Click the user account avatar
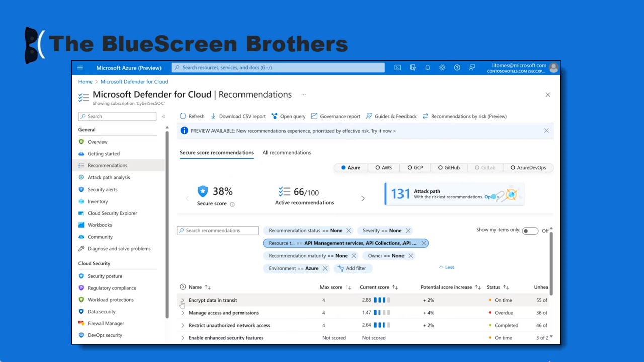Screen dimensions: 644x362 point(554,68)
